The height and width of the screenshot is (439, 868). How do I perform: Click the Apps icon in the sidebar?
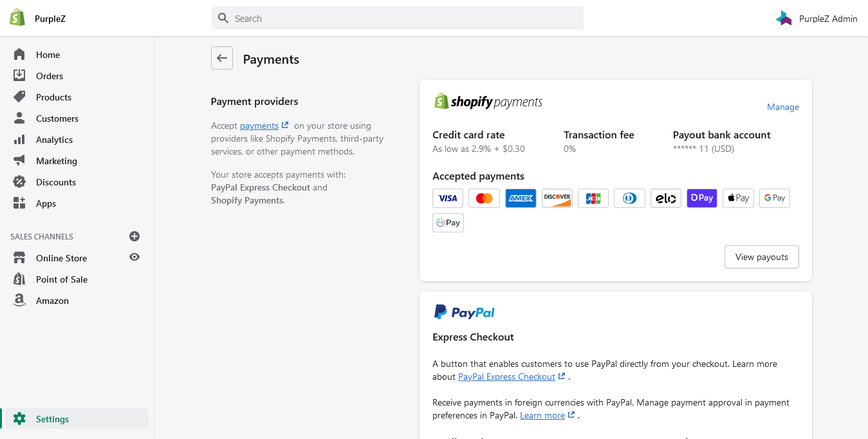[19, 203]
